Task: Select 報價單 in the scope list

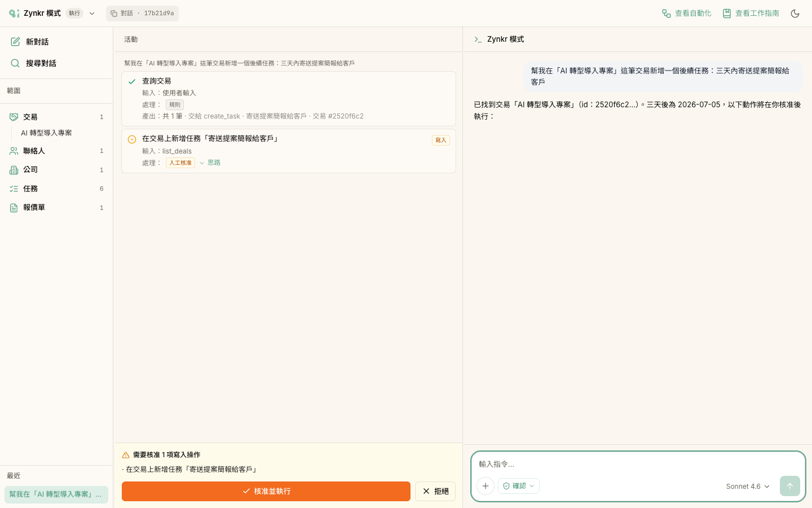Action: (56, 208)
